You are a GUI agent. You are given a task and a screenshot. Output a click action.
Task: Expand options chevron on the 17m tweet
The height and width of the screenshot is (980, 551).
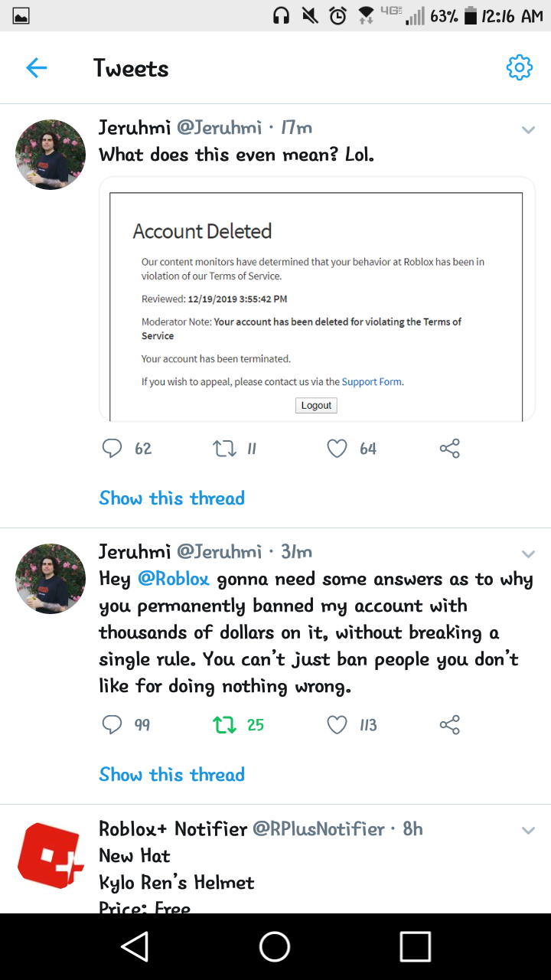(x=528, y=130)
